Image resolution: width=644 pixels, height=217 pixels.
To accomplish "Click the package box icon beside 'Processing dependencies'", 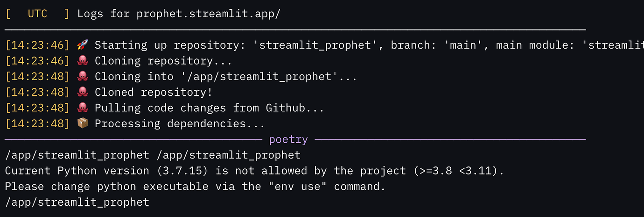I will click(x=82, y=123).
